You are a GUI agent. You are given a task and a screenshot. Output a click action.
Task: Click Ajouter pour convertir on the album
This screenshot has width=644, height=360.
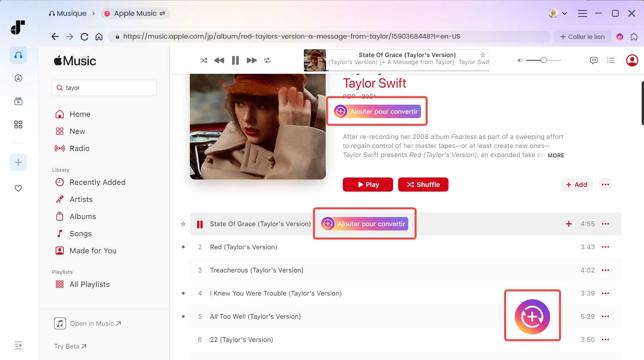(x=377, y=111)
